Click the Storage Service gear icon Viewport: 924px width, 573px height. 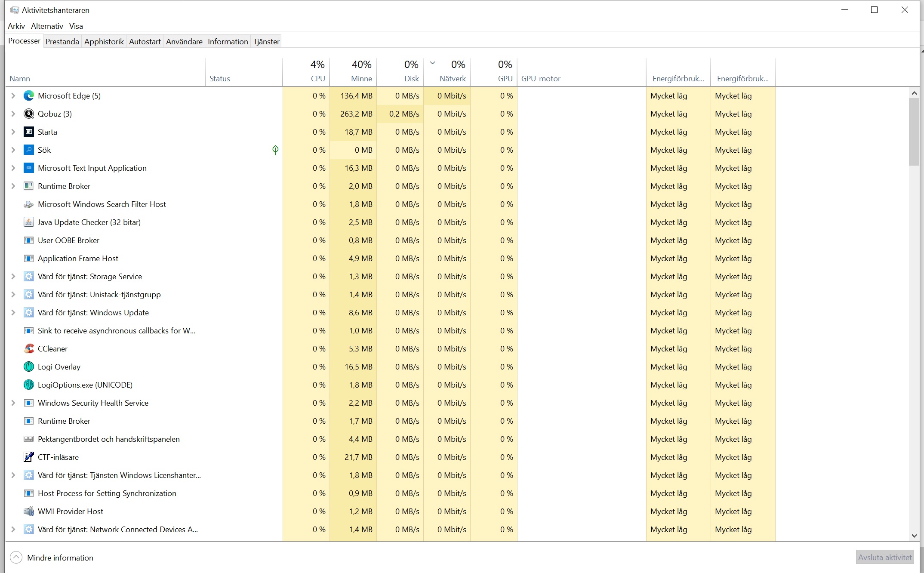point(29,277)
